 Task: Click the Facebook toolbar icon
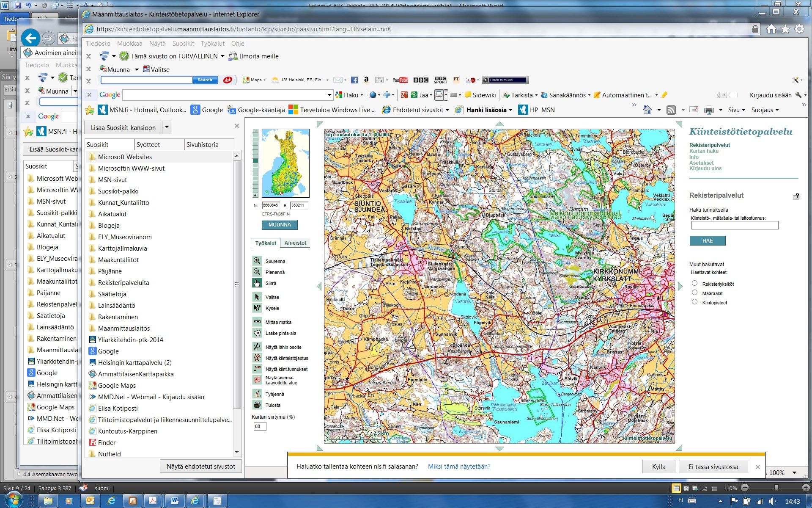point(354,80)
